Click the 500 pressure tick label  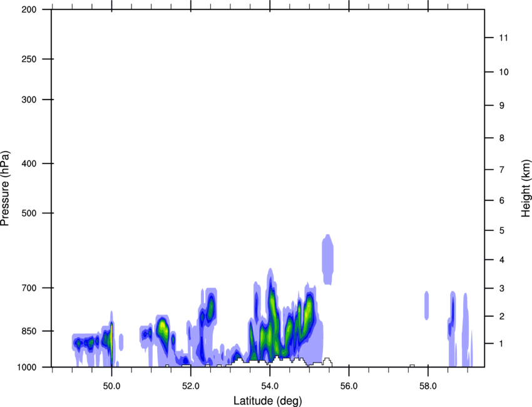(x=29, y=213)
